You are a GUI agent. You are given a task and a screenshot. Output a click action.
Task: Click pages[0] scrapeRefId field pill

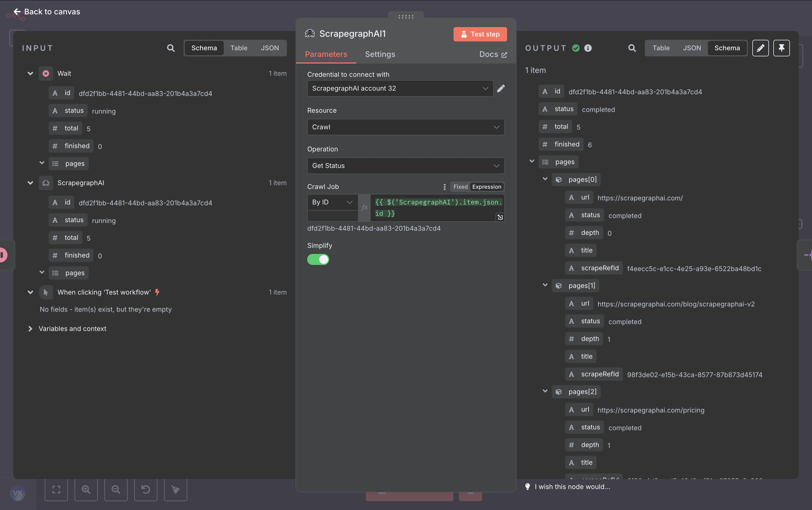(594, 268)
